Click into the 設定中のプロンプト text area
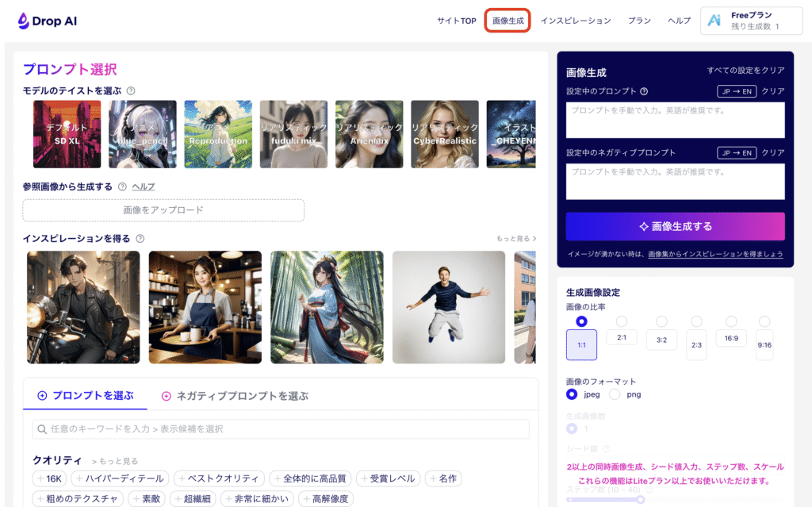 [676, 120]
